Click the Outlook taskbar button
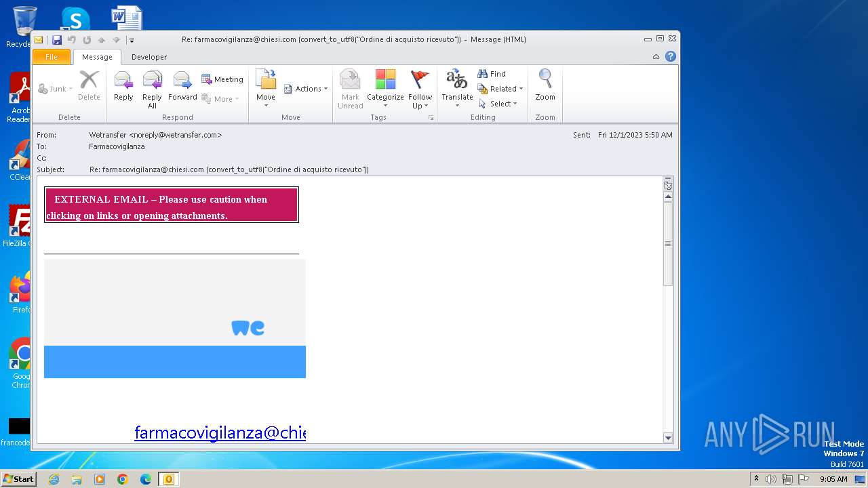The image size is (868, 488). 168,479
